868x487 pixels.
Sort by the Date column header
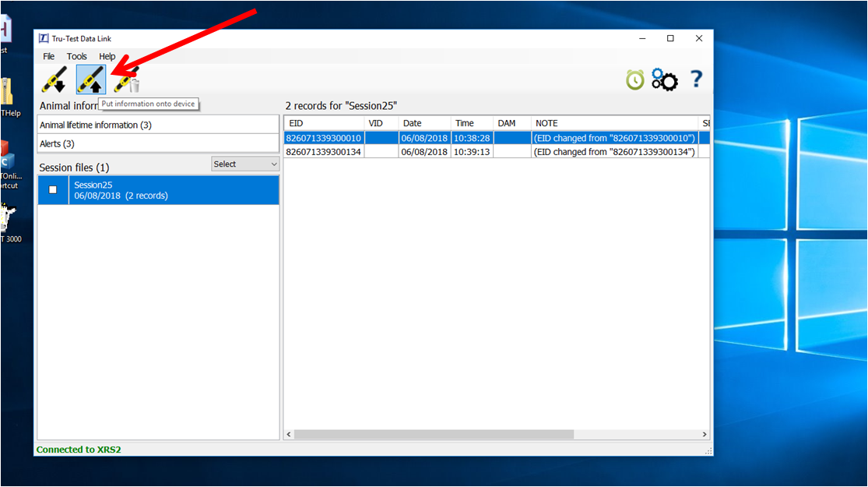pyautogui.click(x=424, y=123)
